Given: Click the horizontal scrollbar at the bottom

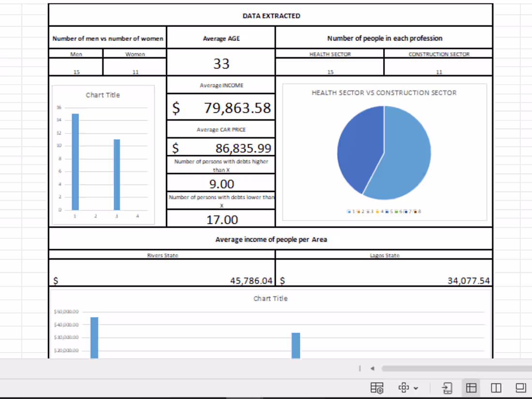Looking at the screenshot, I should 455,368.
